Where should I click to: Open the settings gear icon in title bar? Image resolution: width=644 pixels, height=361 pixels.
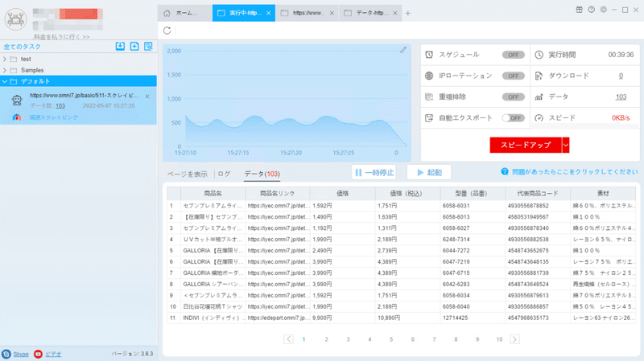click(603, 10)
